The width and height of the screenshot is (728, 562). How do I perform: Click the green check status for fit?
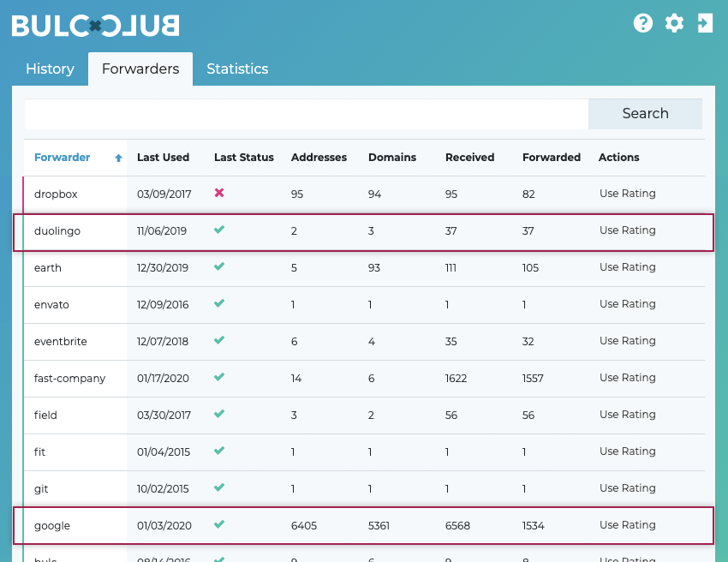tap(219, 451)
